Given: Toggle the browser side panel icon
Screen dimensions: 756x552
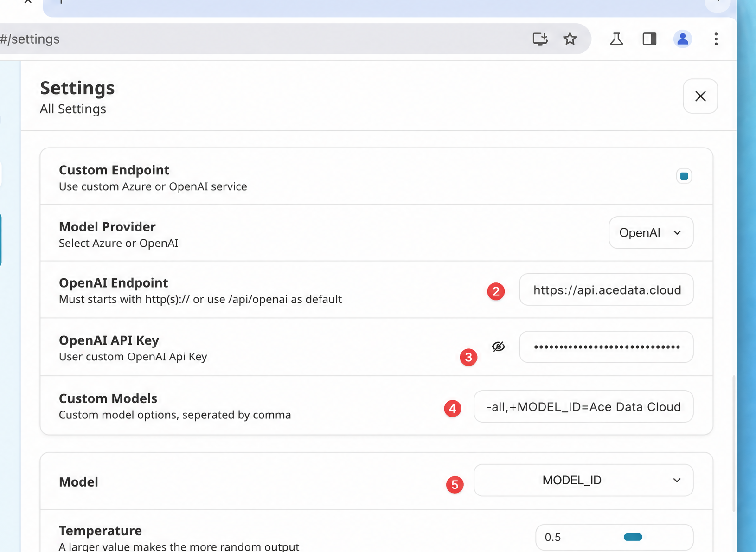Looking at the screenshot, I should click(649, 39).
